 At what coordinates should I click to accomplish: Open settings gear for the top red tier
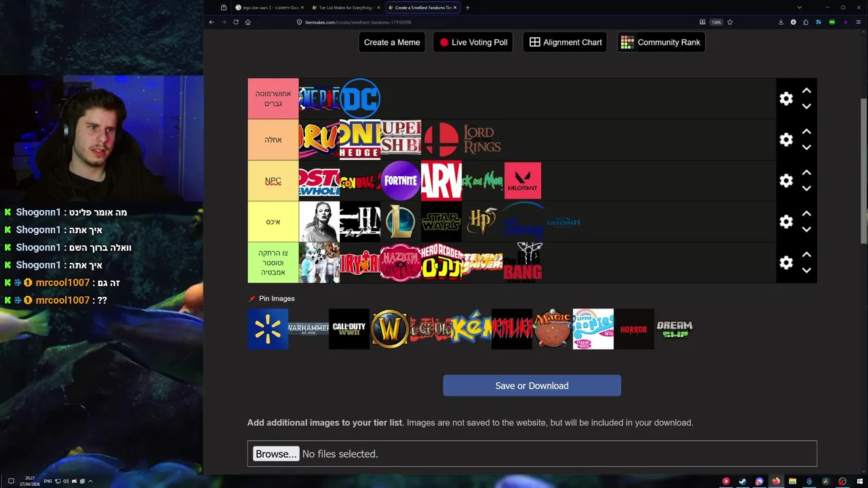pyautogui.click(x=786, y=99)
